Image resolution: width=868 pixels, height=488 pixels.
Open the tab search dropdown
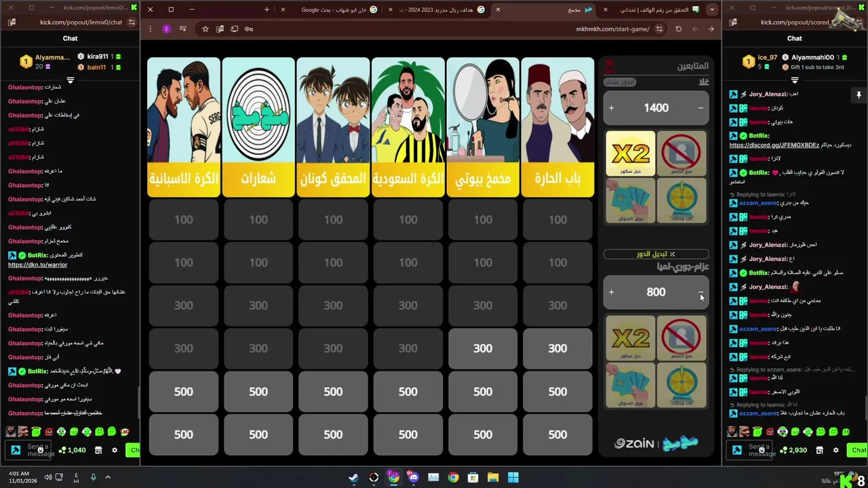click(x=711, y=9)
